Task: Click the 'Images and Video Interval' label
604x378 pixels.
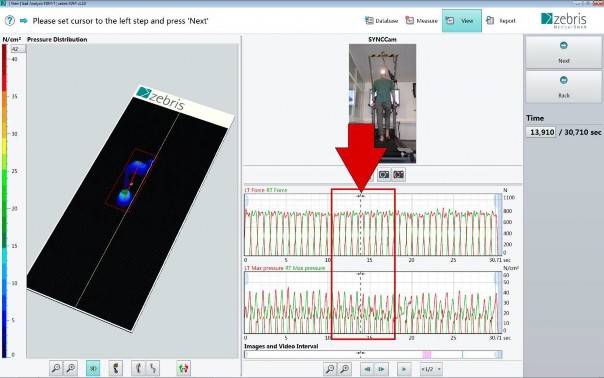Action: 281,346
